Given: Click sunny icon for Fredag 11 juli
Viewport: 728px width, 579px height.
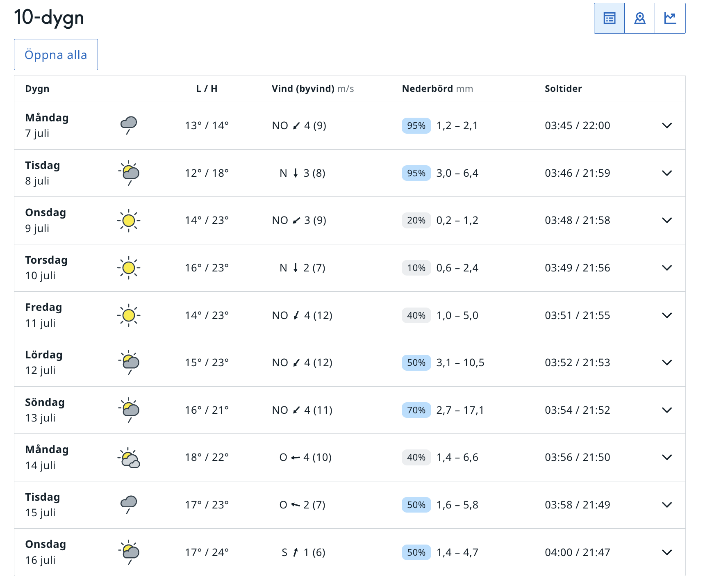Looking at the screenshot, I should coord(129,315).
